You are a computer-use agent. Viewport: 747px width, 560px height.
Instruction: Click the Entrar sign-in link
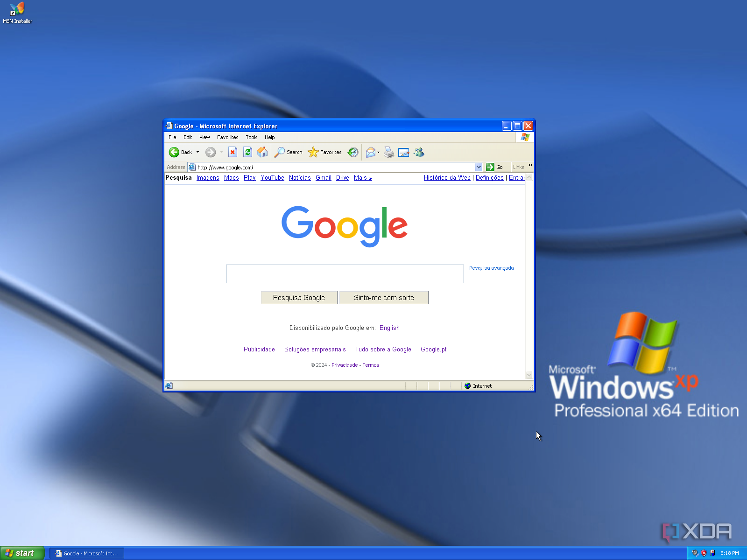click(x=517, y=178)
